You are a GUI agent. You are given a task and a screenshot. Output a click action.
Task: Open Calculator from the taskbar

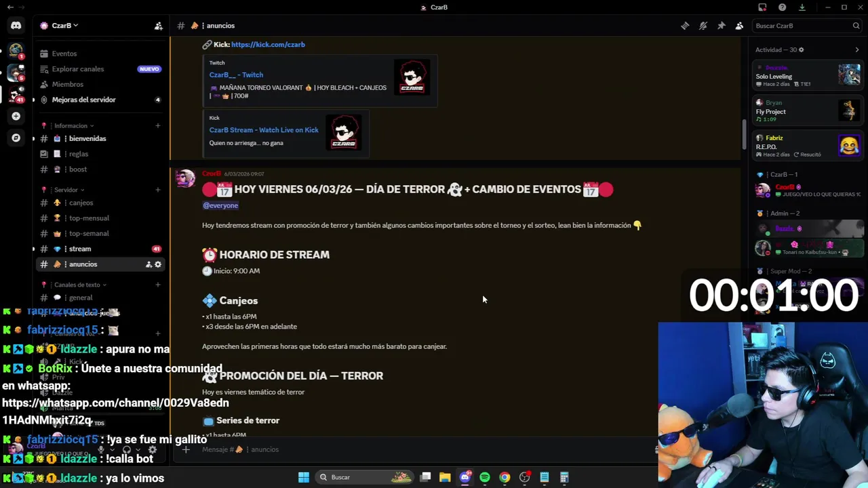(564, 477)
